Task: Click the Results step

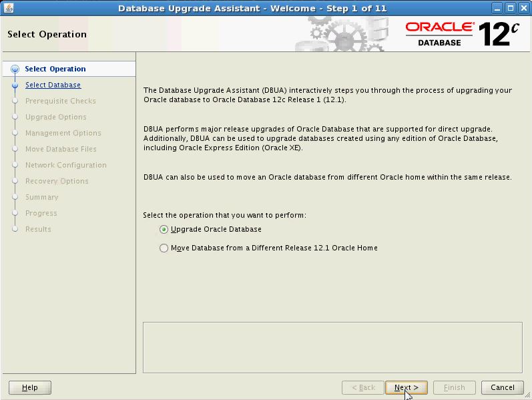Action: click(38, 229)
